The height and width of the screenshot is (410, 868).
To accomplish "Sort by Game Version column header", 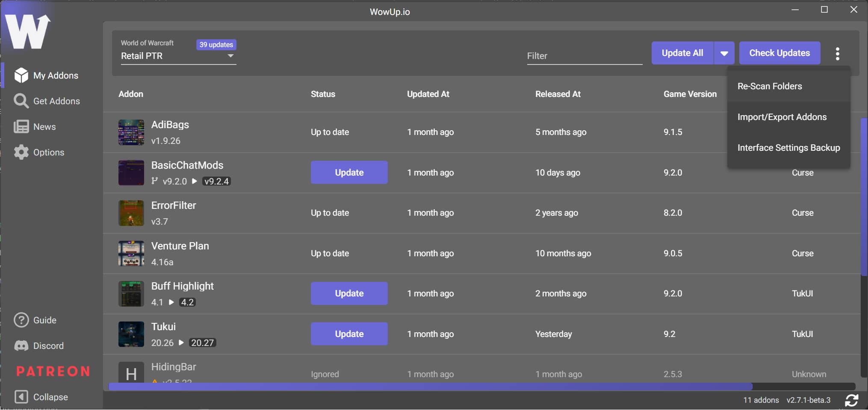I will 690,94.
